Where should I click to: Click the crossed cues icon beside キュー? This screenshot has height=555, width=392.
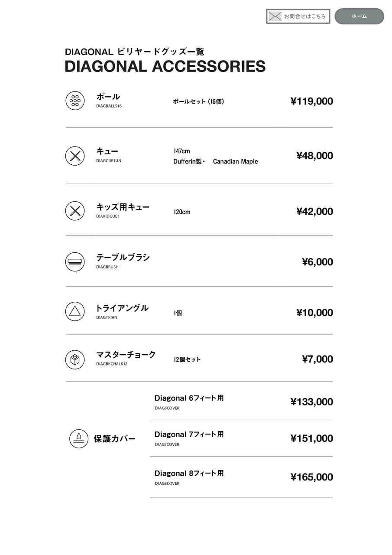coord(75,156)
